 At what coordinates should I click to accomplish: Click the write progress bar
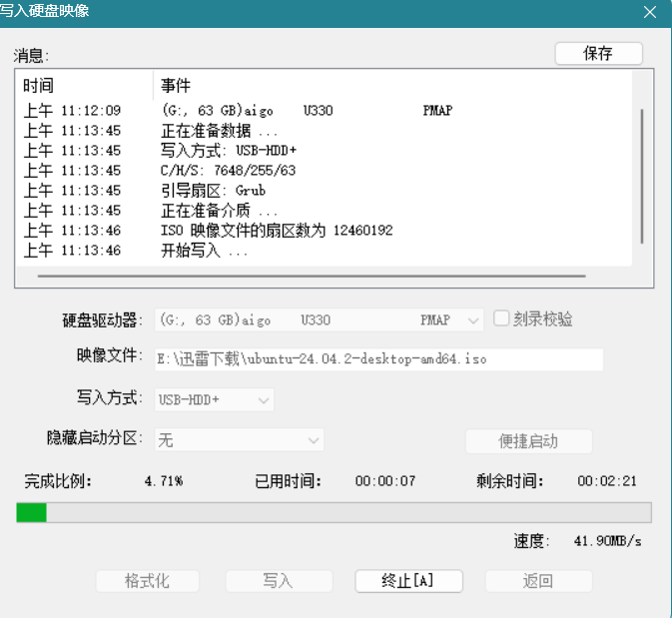(334, 512)
